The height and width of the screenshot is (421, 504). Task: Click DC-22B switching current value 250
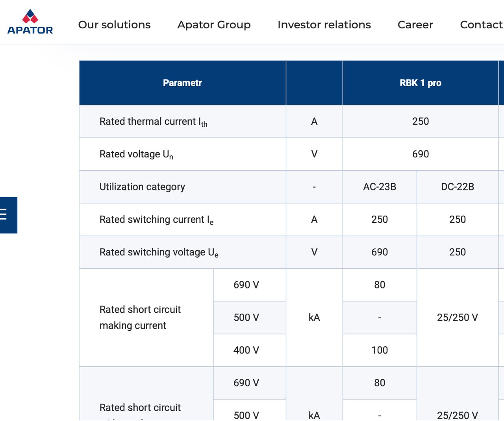coord(458,219)
